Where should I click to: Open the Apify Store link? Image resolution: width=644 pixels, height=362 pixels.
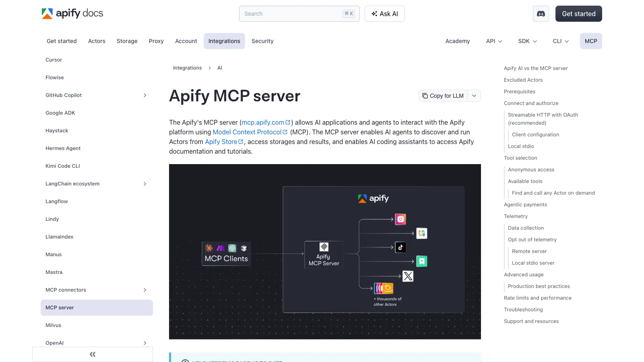[x=224, y=142]
